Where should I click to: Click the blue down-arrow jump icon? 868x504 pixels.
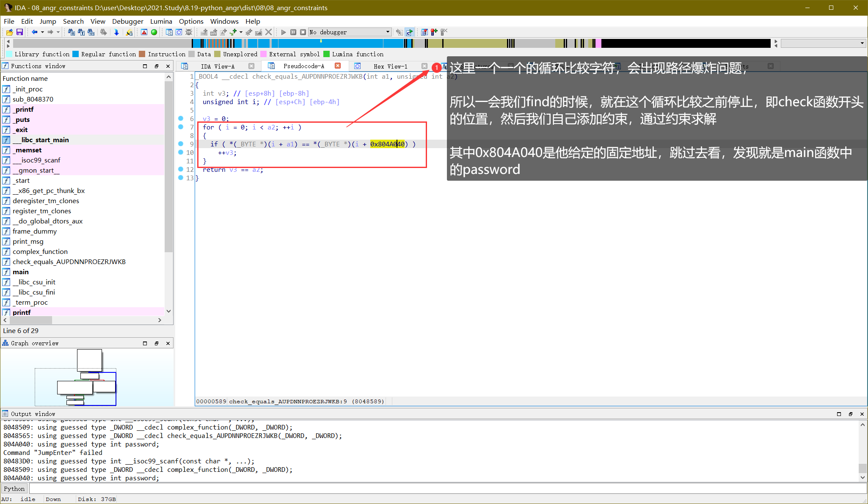pyautogui.click(x=116, y=32)
